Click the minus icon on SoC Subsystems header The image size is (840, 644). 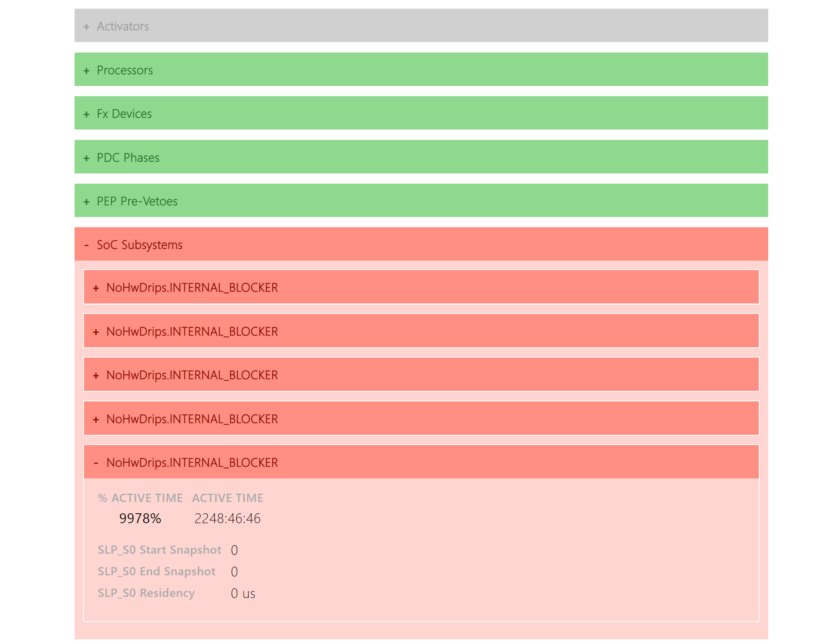coord(87,244)
